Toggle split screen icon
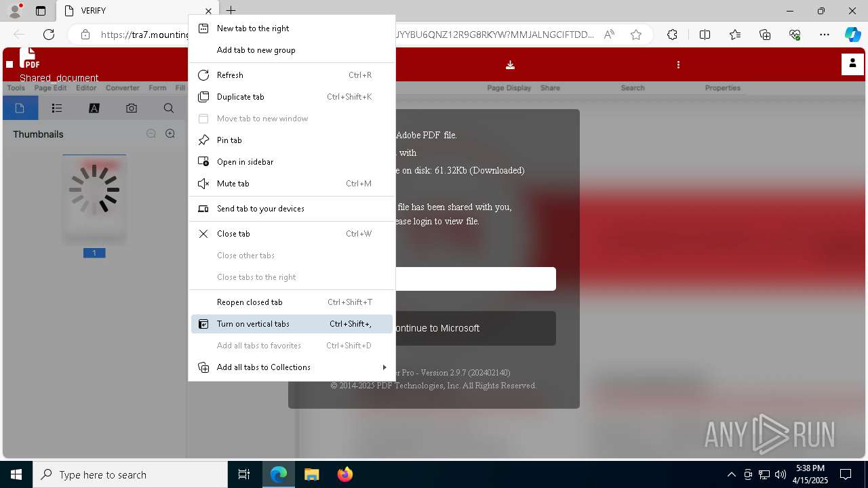The image size is (868, 488). click(705, 35)
